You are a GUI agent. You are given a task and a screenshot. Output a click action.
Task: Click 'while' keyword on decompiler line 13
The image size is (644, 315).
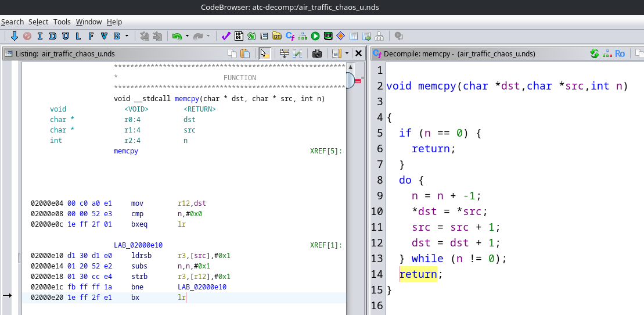pos(427,258)
